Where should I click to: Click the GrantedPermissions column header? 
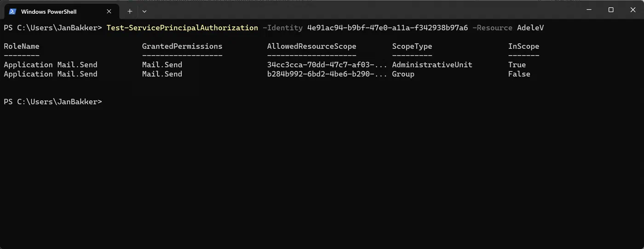[x=182, y=46]
